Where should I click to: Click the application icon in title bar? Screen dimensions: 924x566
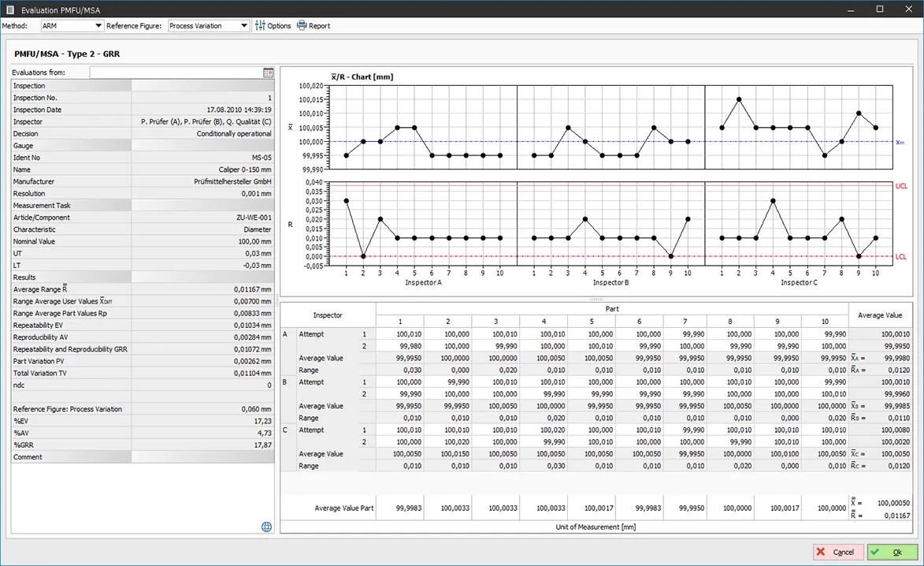[9, 9]
